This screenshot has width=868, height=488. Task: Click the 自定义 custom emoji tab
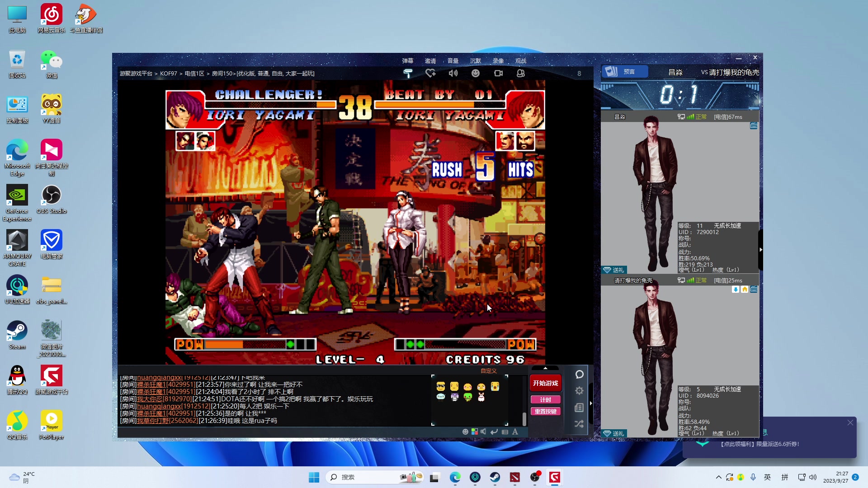coord(489,371)
